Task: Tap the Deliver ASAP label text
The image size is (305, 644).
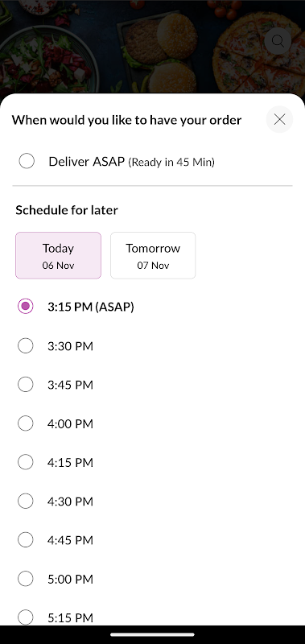Action: coord(86,162)
